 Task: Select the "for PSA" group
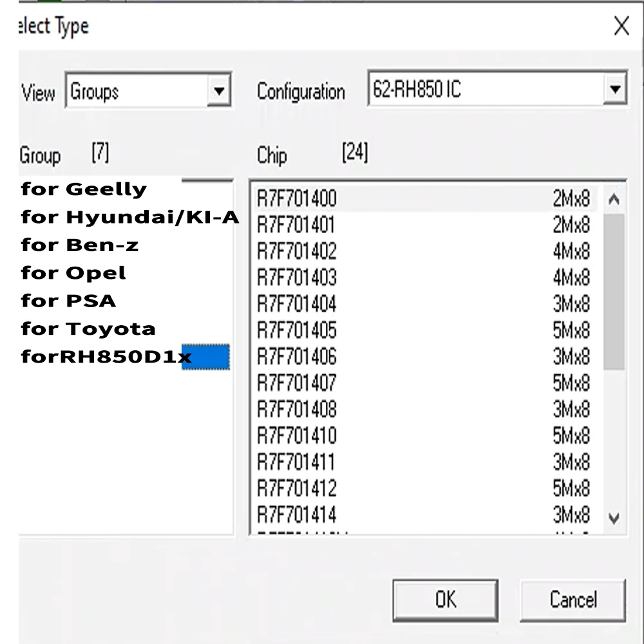68,300
